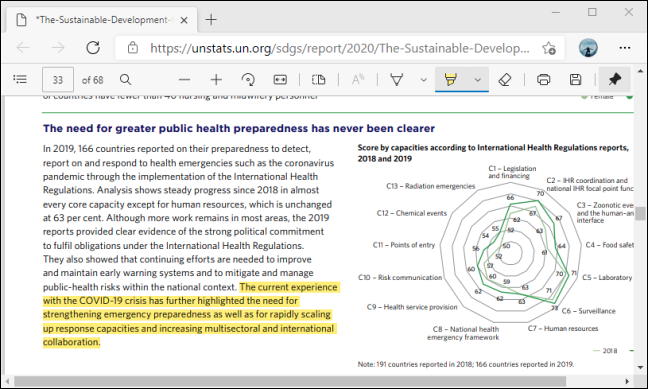Viewport: 648px width, 389px height.
Task: Zoom out with the minus button
Action: click(x=184, y=79)
